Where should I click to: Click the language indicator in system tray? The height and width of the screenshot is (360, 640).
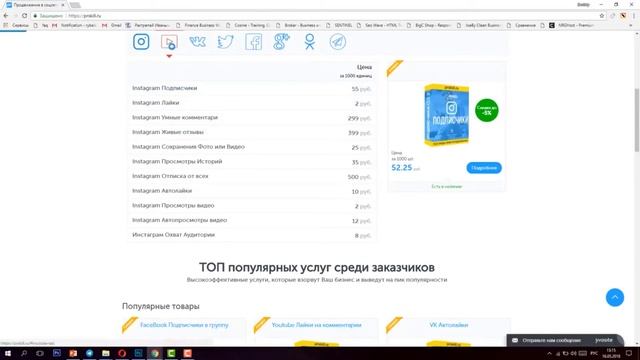pos(594,353)
